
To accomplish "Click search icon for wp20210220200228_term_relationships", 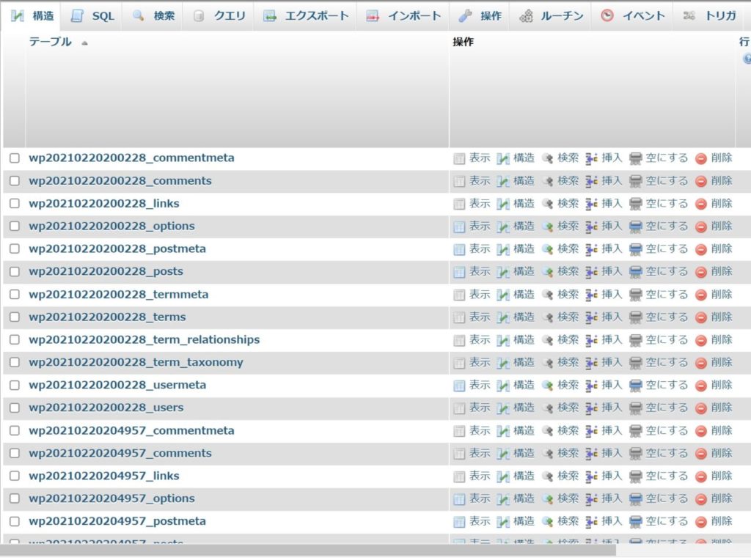I will (x=547, y=340).
